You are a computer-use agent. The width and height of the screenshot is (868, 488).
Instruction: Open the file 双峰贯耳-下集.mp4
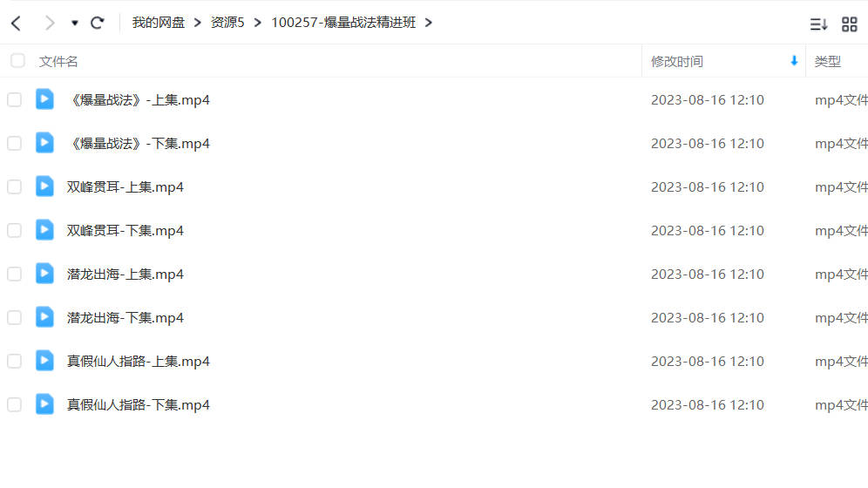pos(125,231)
